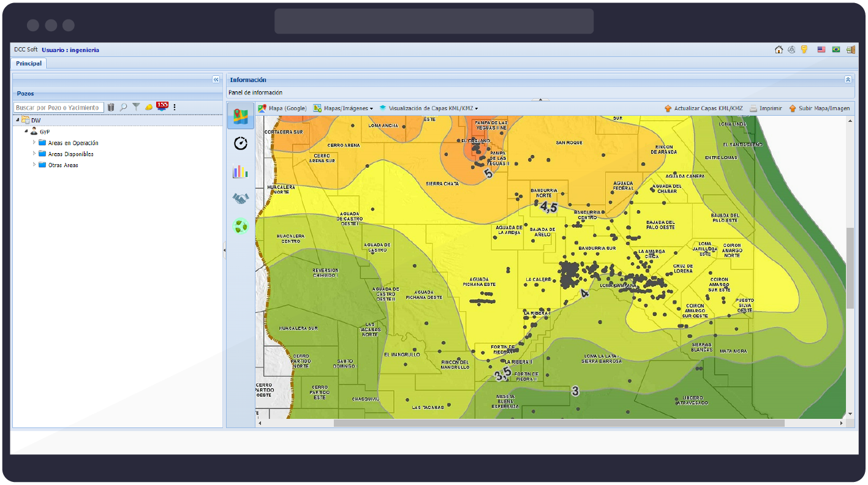
Task: Click the Imprimir button
Action: pyautogui.click(x=766, y=108)
